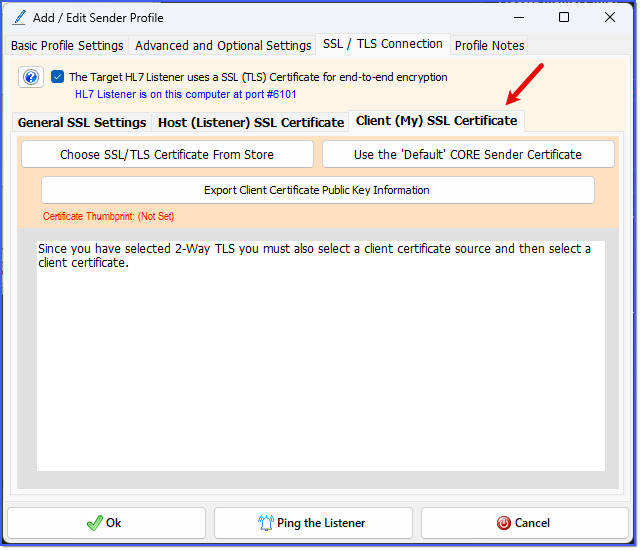Switch to General SSL Settings sub-tab
This screenshot has height=550, width=640.
(82, 122)
